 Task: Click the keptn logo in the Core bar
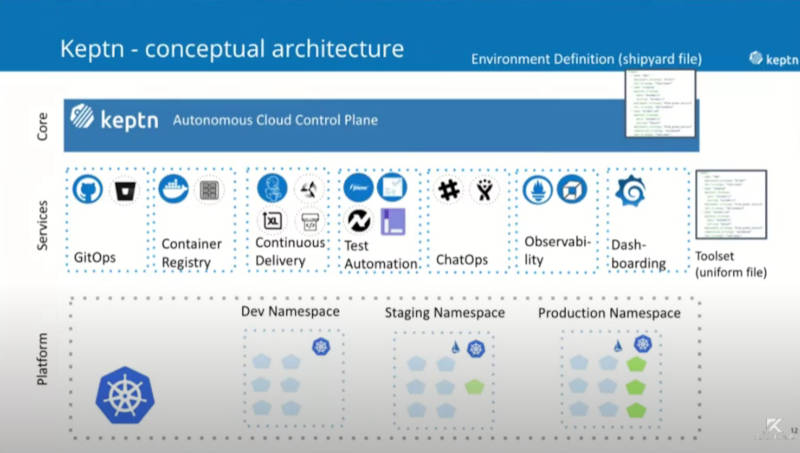(114, 118)
